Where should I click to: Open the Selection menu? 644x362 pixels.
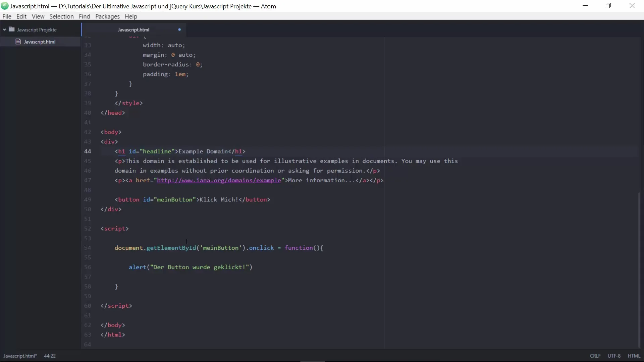61,16
